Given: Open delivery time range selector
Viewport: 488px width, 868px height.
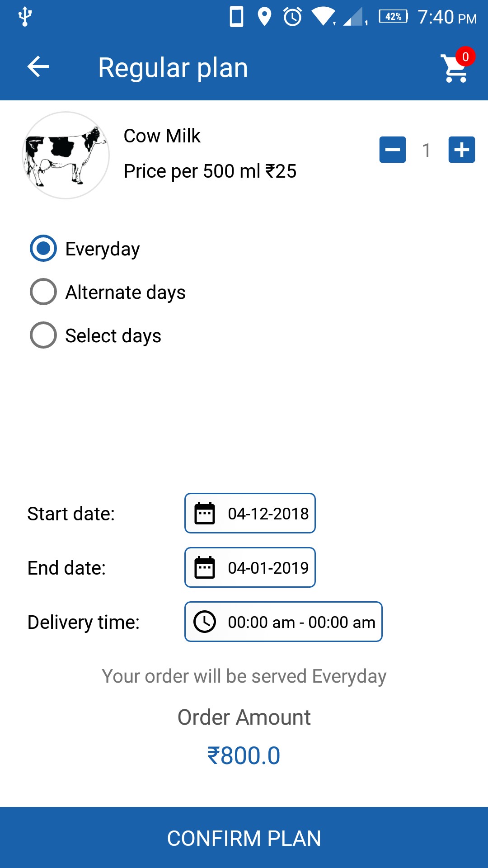Looking at the screenshot, I should [301, 622].
